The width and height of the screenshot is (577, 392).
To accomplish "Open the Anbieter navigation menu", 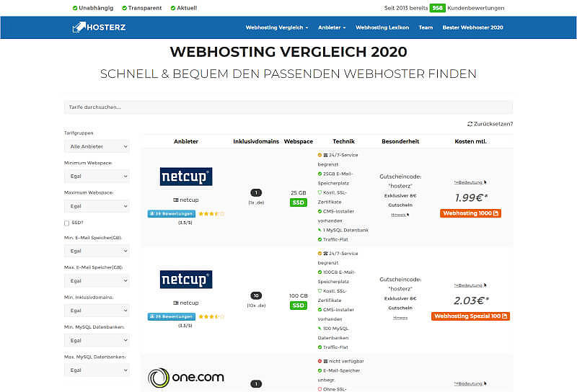I will point(332,27).
